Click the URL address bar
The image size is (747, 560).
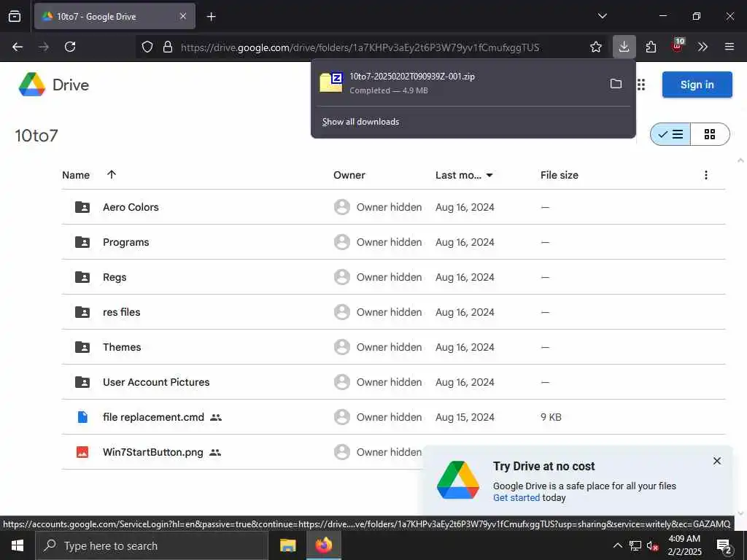point(360,47)
